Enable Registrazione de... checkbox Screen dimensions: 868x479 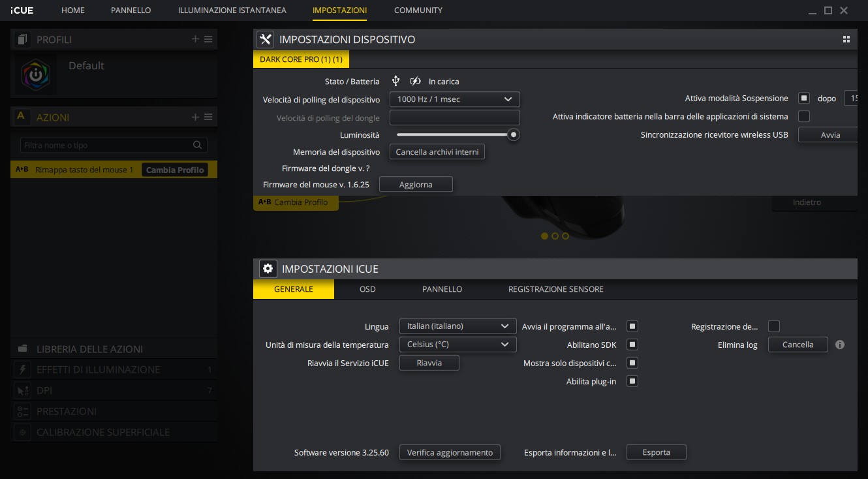pos(774,326)
